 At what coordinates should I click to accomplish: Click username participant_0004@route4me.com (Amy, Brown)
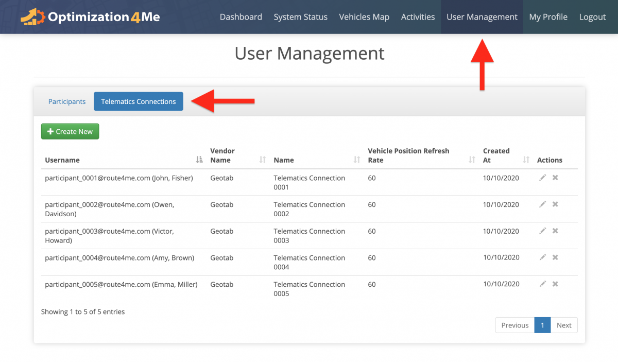click(x=119, y=258)
